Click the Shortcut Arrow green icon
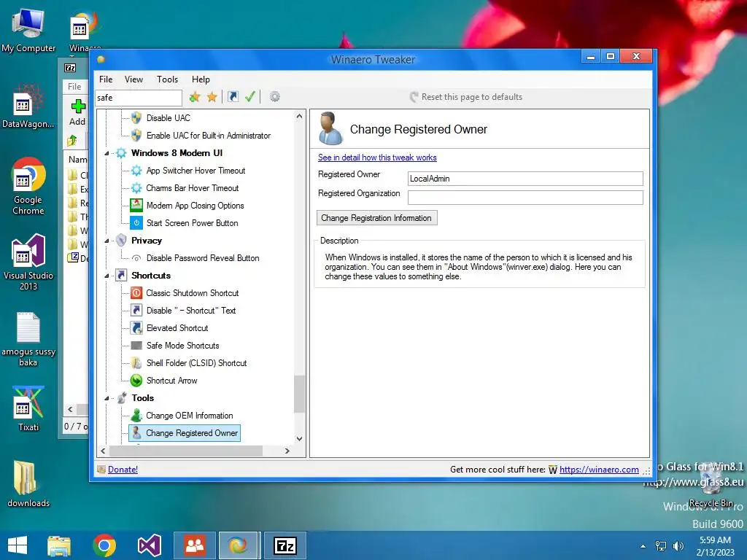Screen dimensions: 747x560 point(136,381)
